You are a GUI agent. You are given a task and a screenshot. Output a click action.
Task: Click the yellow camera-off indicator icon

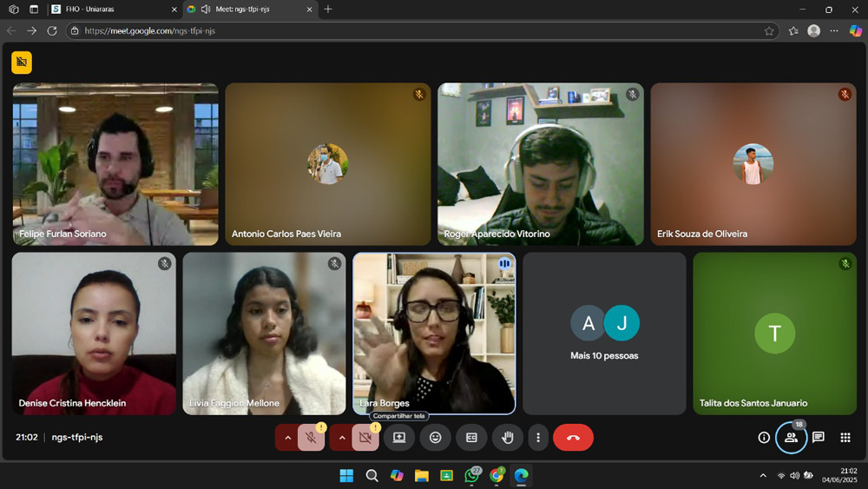[x=22, y=62]
